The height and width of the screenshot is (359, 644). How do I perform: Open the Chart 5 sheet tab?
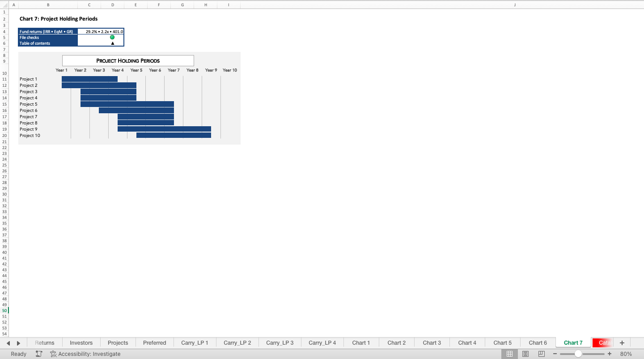tap(503, 343)
